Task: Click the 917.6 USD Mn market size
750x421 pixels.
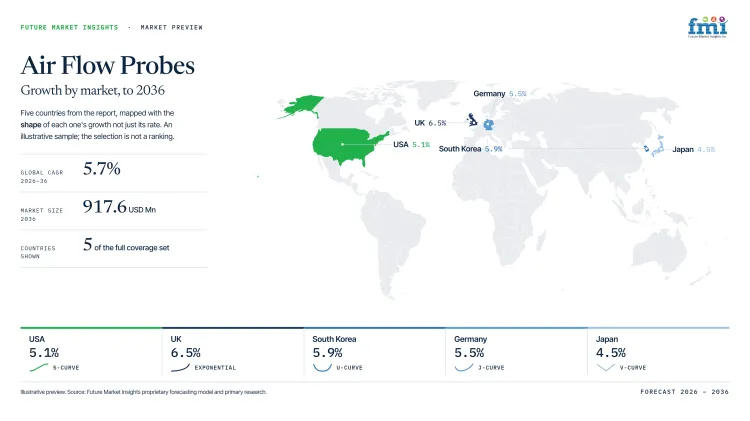Action: 119,207
